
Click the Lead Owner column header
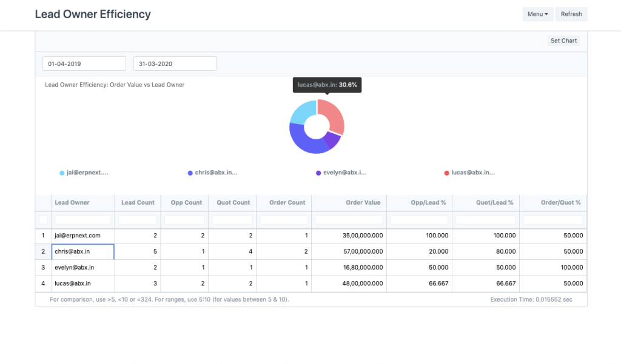coord(72,202)
